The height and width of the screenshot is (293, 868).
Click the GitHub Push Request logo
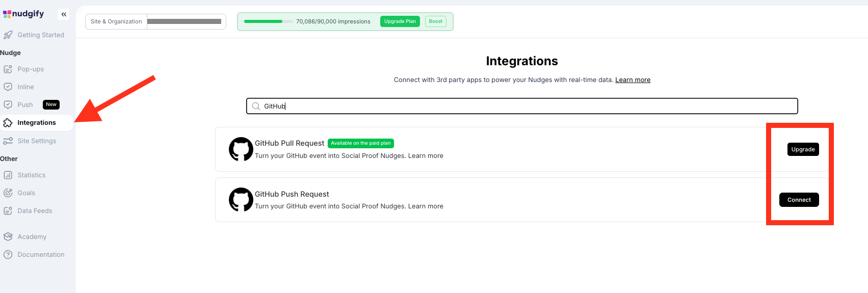point(241,200)
